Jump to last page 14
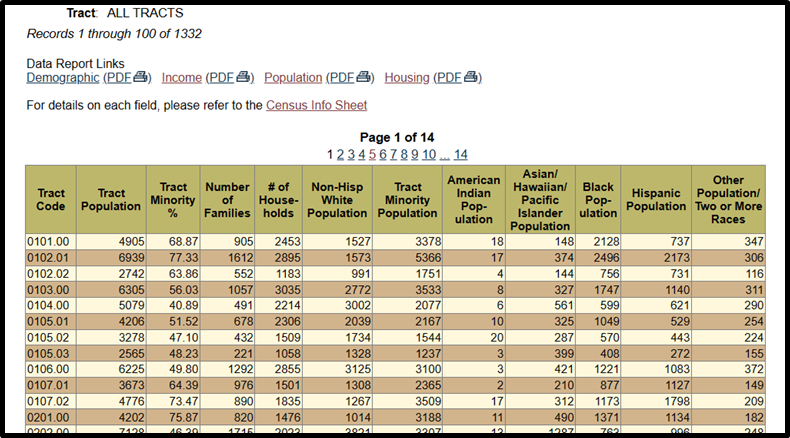Image resolution: width=790 pixels, height=438 pixels. 460,154
